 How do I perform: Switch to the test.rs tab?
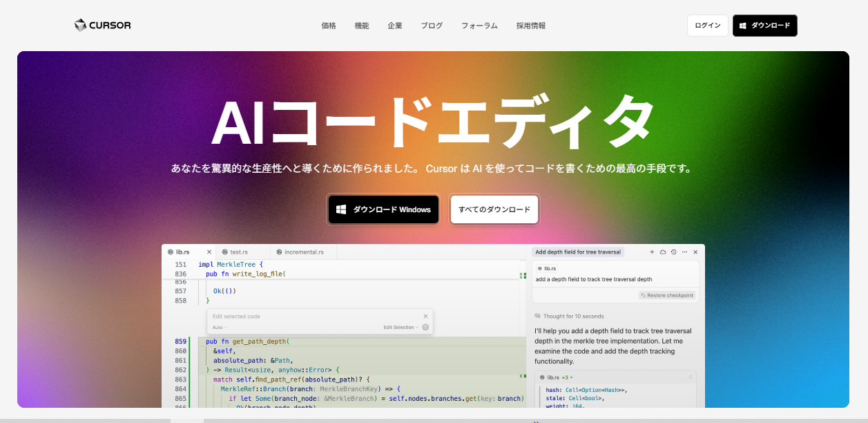pos(238,252)
